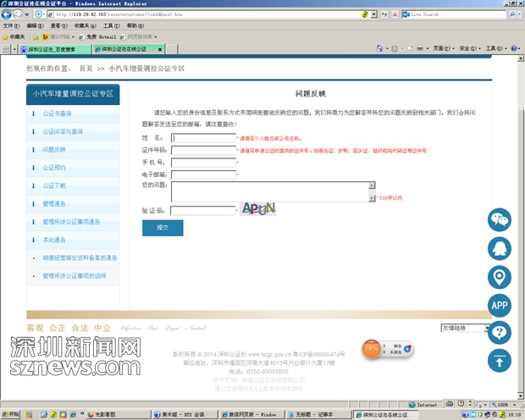Open the 友情链接 dropdown
Screen dimensions: 525x420
click(x=465, y=328)
